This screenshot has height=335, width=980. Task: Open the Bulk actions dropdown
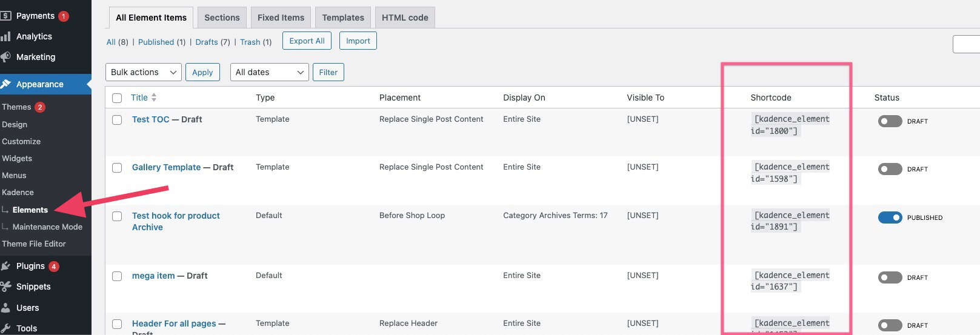coord(143,72)
